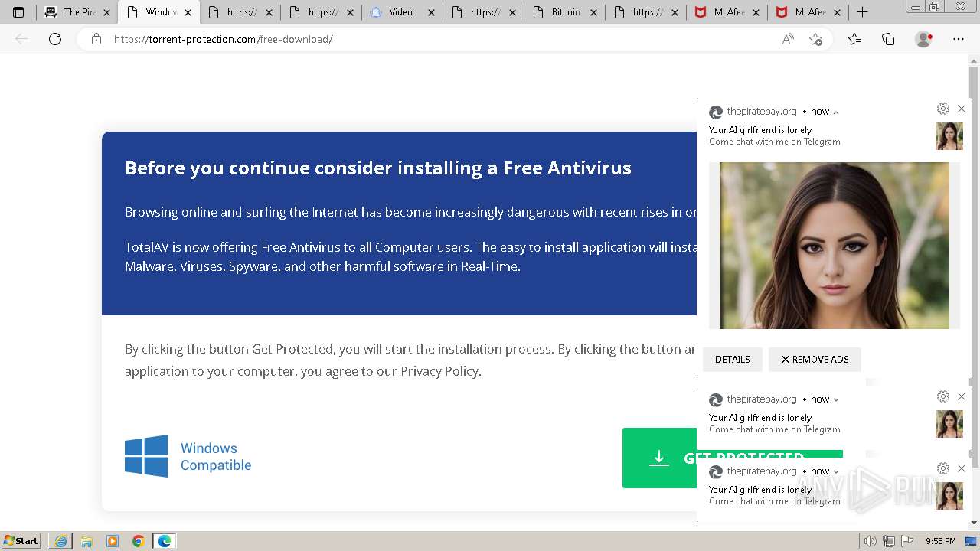Add this page to favorites

click(x=815, y=39)
